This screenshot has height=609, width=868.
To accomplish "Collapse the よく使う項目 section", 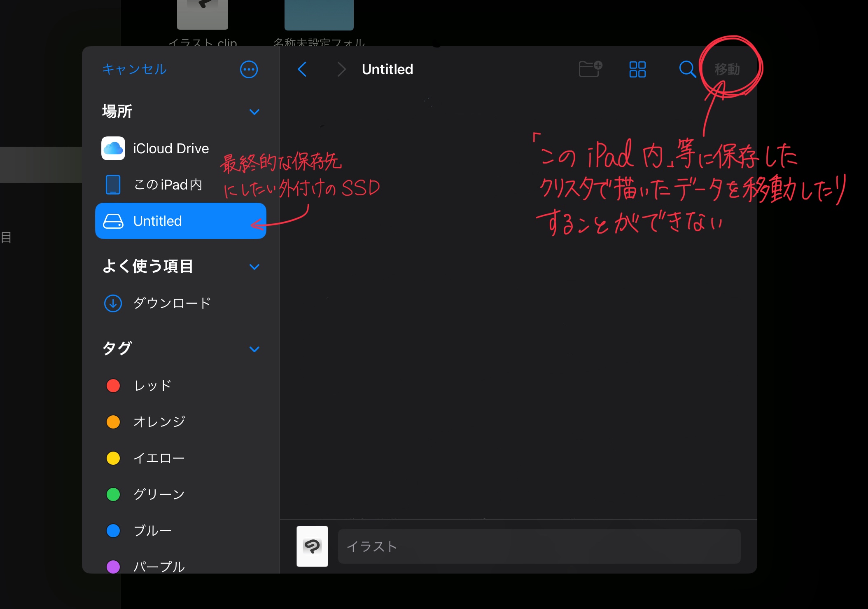I will 254,267.
